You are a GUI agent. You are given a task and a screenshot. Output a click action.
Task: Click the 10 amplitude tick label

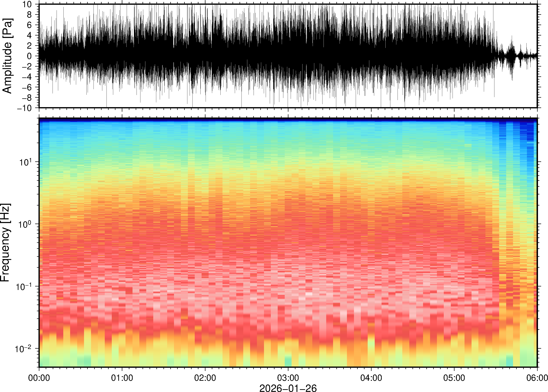coord(27,4)
